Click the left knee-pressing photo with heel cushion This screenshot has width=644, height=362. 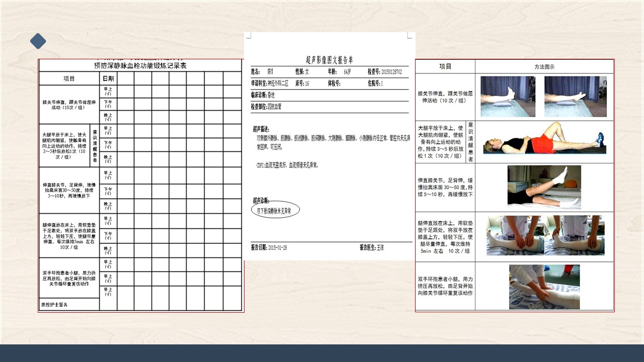click(515, 235)
